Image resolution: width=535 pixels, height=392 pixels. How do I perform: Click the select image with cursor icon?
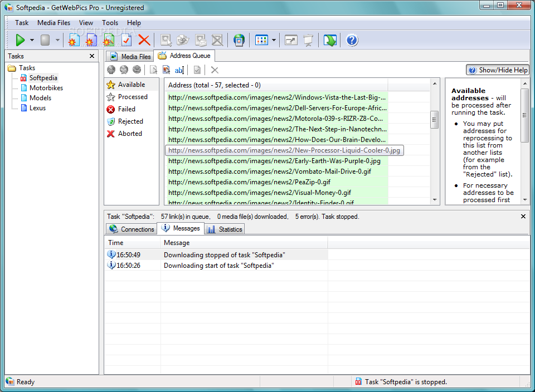166,40
